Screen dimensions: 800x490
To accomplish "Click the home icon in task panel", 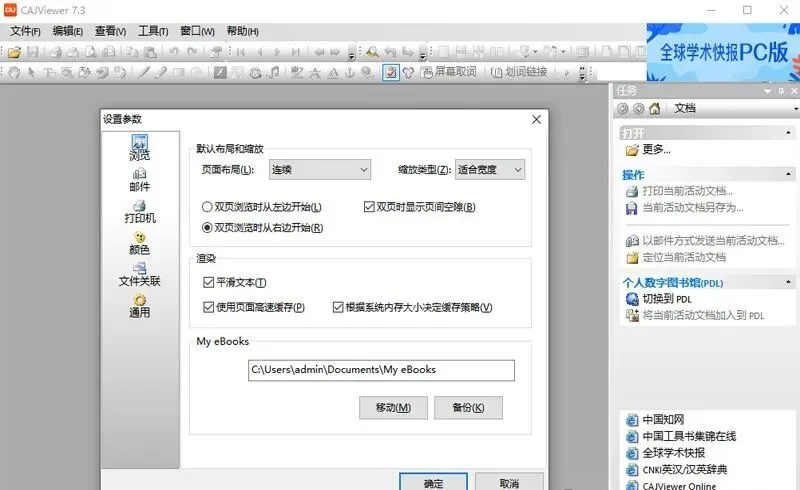I will (655, 108).
